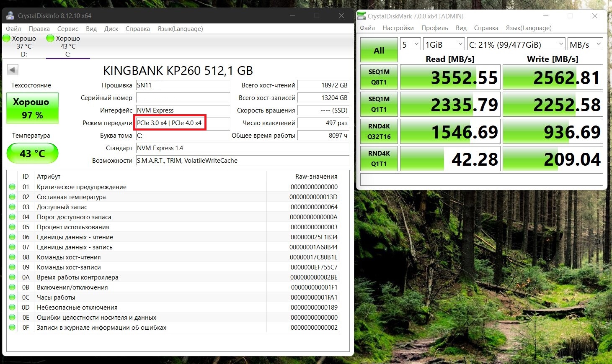Click the Возможности field with S.M.A.R.T., TRIM
This screenshot has height=364, width=612.
[x=243, y=160]
